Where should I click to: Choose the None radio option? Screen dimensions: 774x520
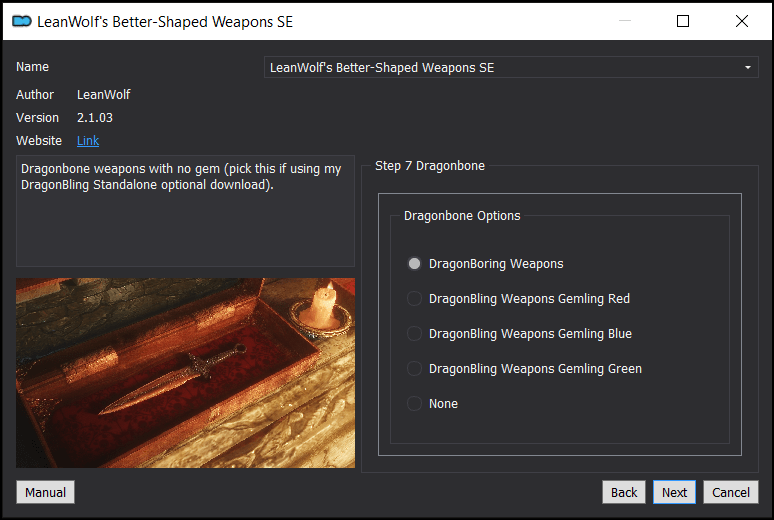point(432,404)
